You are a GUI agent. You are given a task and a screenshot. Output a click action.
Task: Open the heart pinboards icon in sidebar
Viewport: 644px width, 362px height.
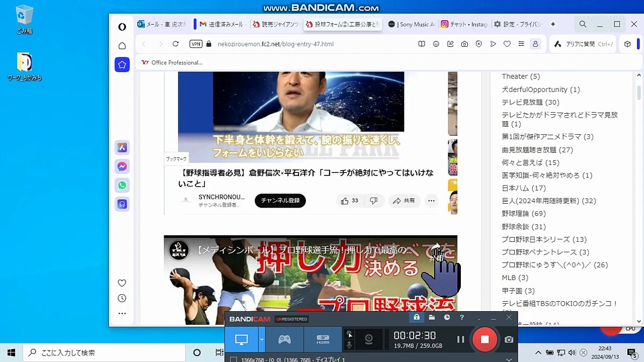tap(122, 283)
